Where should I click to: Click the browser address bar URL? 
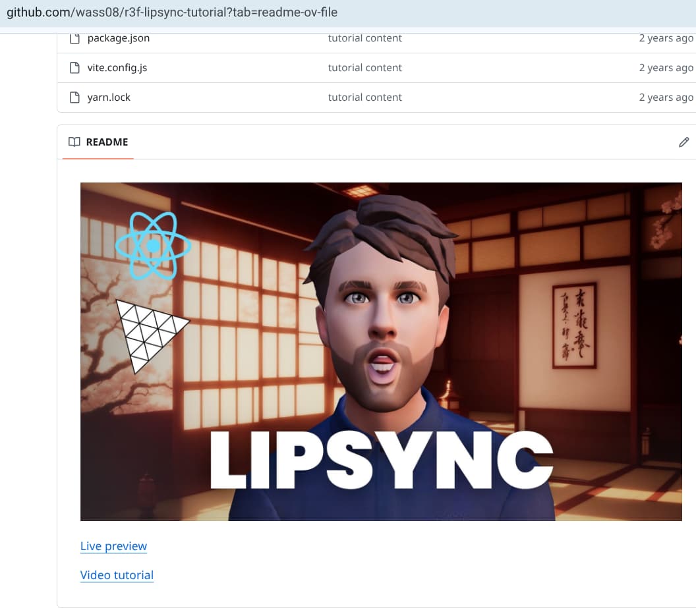(x=171, y=13)
